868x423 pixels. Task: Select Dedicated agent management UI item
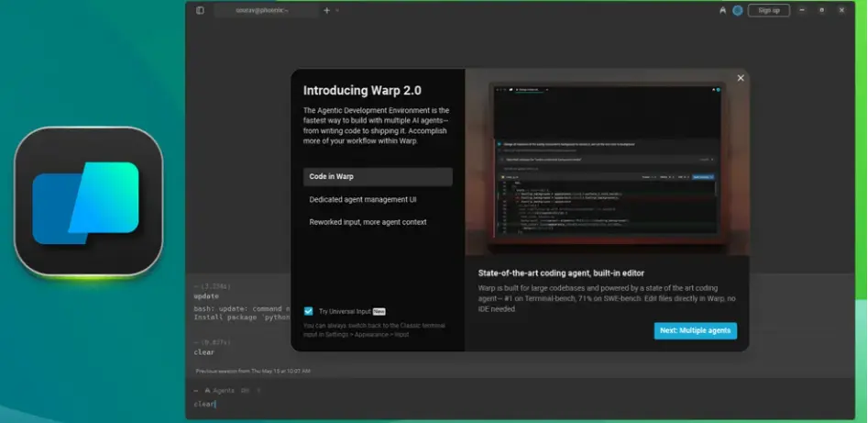click(x=378, y=199)
